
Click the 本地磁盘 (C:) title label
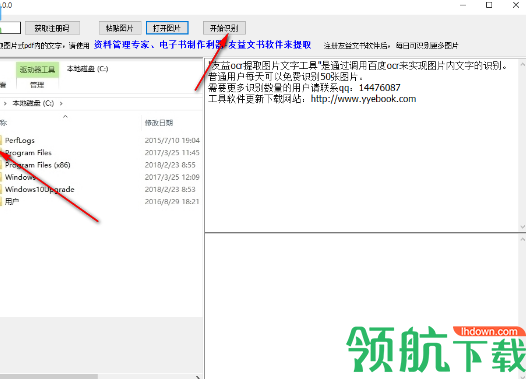(88, 69)
